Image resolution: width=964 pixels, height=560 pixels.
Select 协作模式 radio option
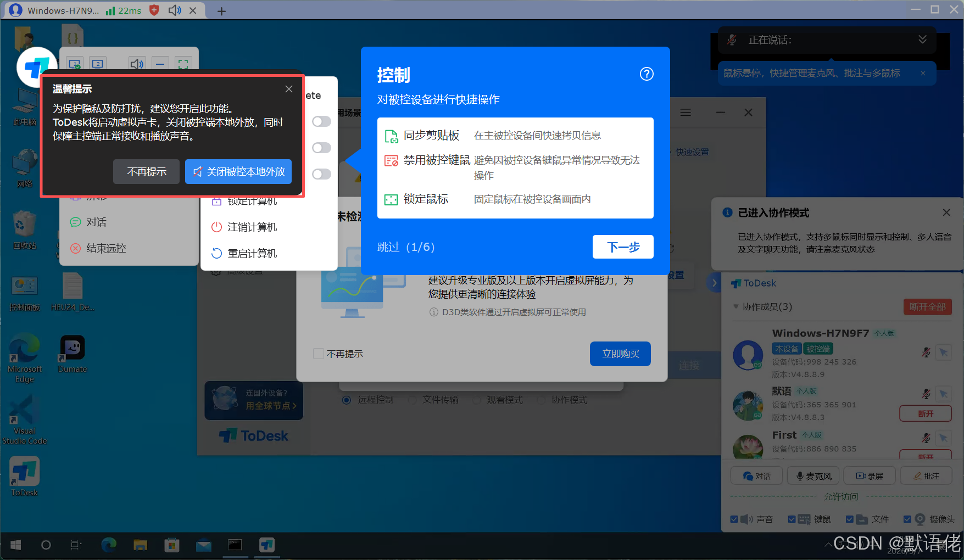[541, 400]
